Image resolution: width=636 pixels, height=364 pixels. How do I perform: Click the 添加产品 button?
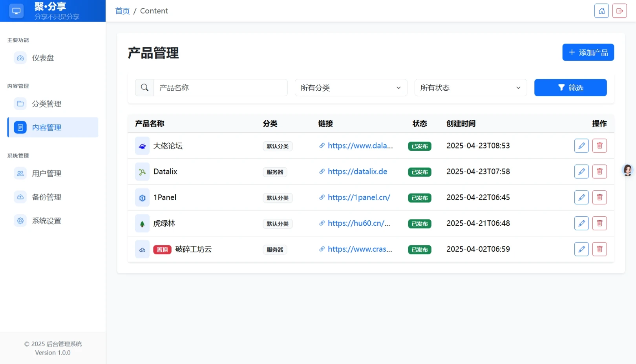click(588, 53)
